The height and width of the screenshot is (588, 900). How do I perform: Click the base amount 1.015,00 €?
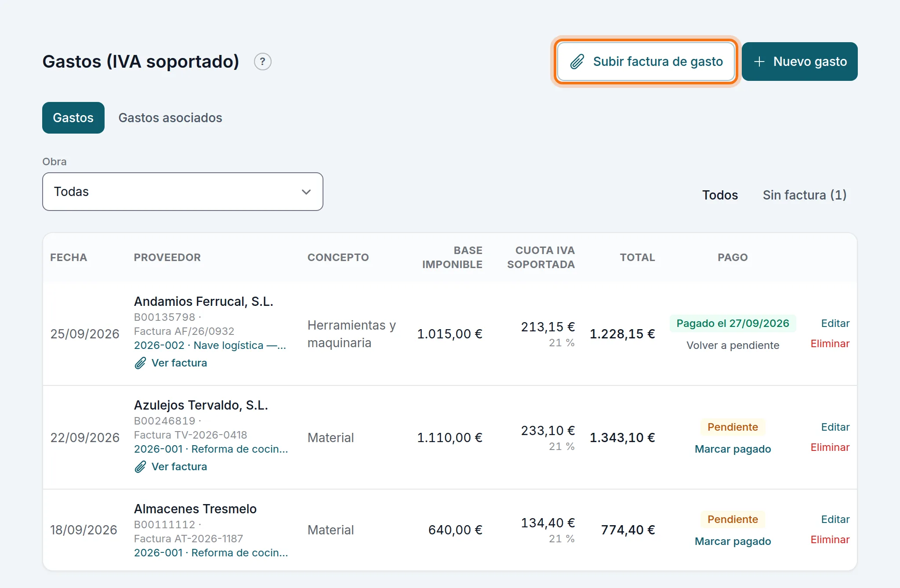450,334
